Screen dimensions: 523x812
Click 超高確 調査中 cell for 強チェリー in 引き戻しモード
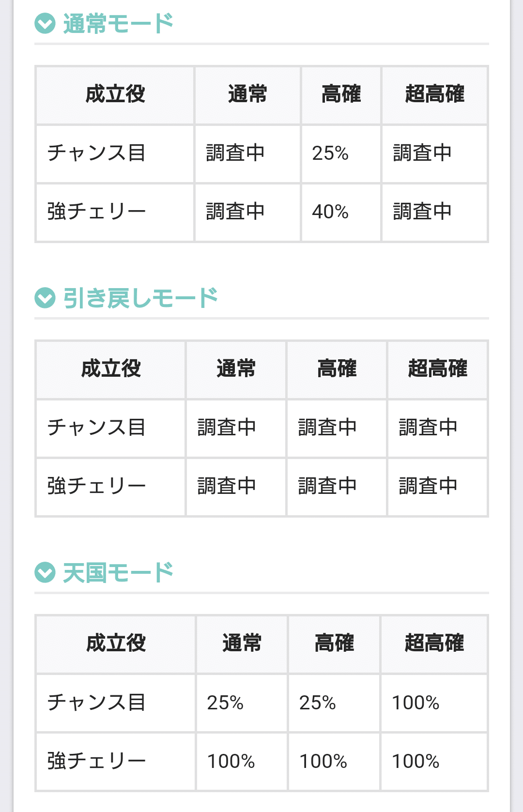tap(437, 487)
